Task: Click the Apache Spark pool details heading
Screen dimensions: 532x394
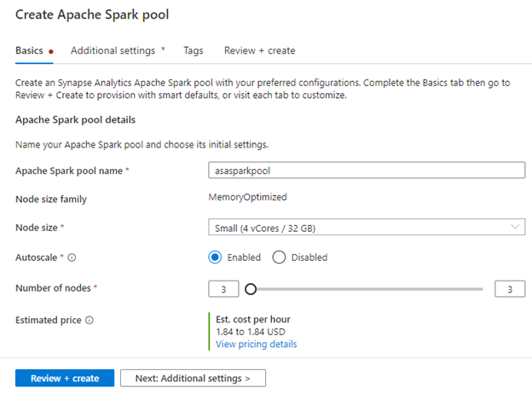Action: [75, 119]
